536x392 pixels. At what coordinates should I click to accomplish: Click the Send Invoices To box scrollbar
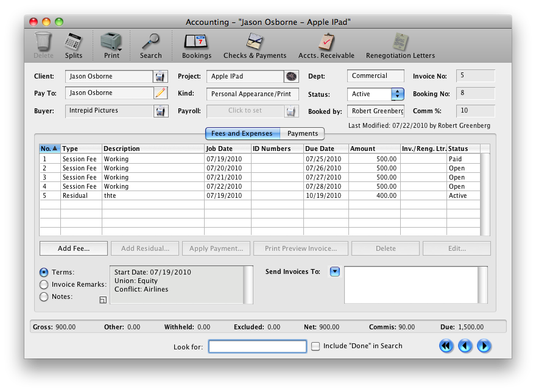click(482, 285)
